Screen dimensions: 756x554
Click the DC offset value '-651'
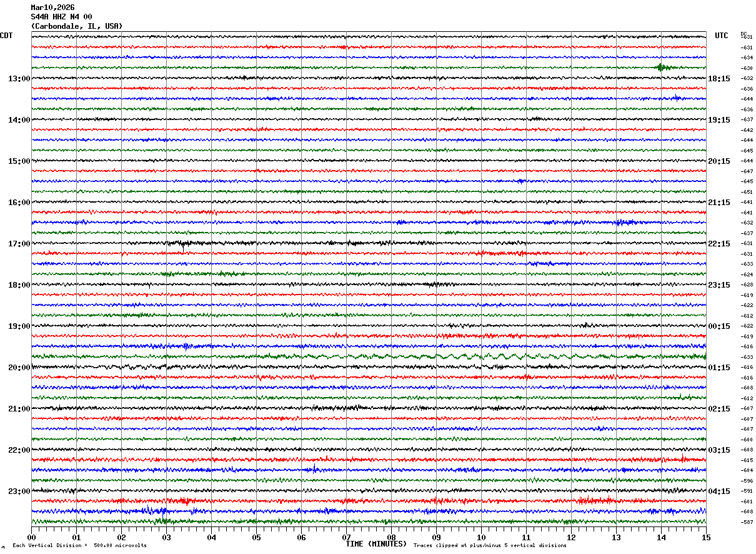coord(747,192)
